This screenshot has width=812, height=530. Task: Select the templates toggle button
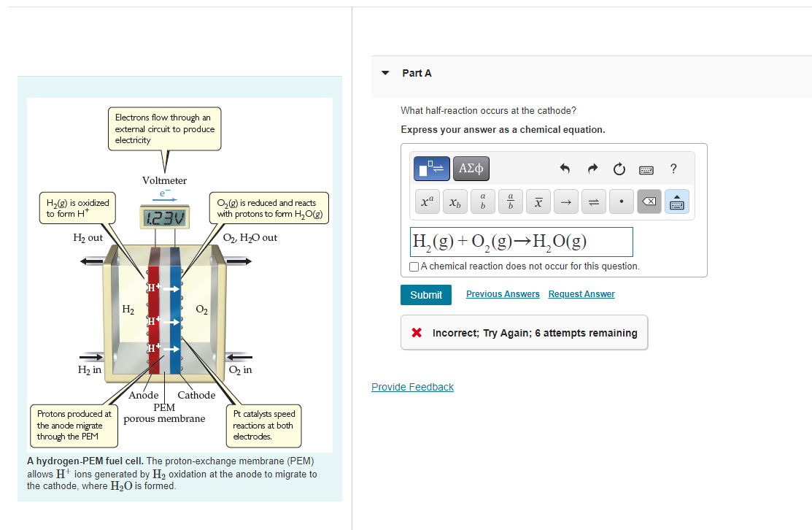point(430,168)
